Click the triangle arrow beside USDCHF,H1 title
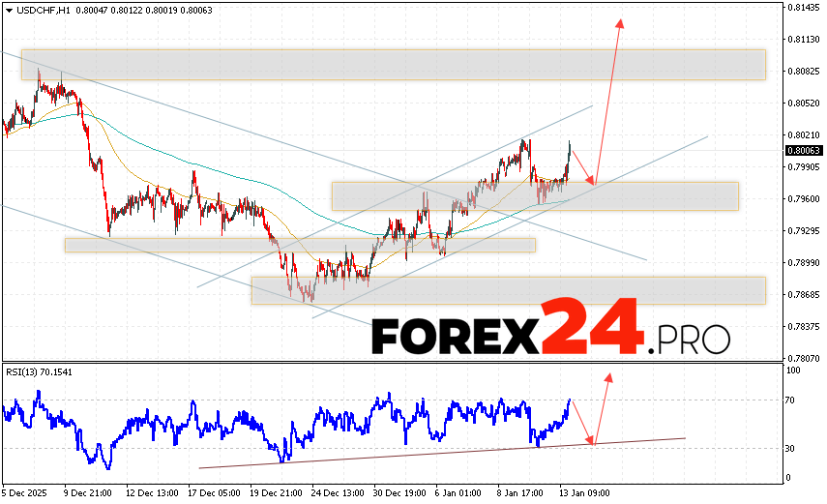The width and height of the screenshot is (827, 504). point(8,10)
